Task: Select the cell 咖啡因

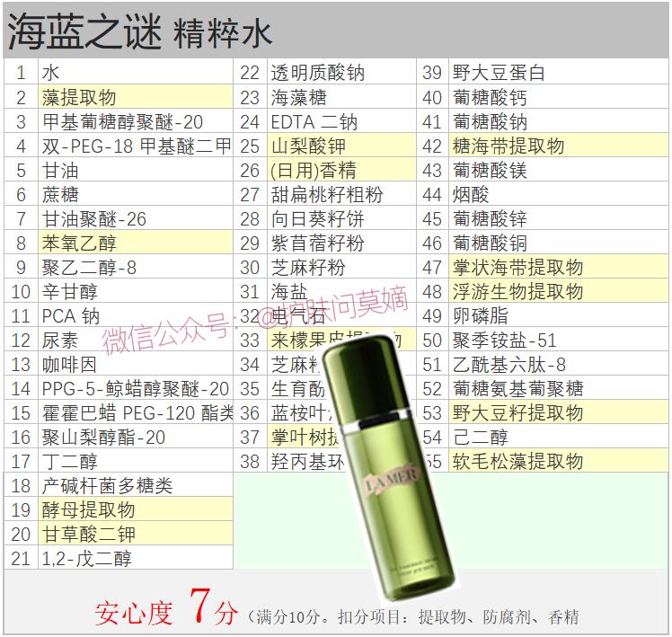Action: [x=136, y=364]
